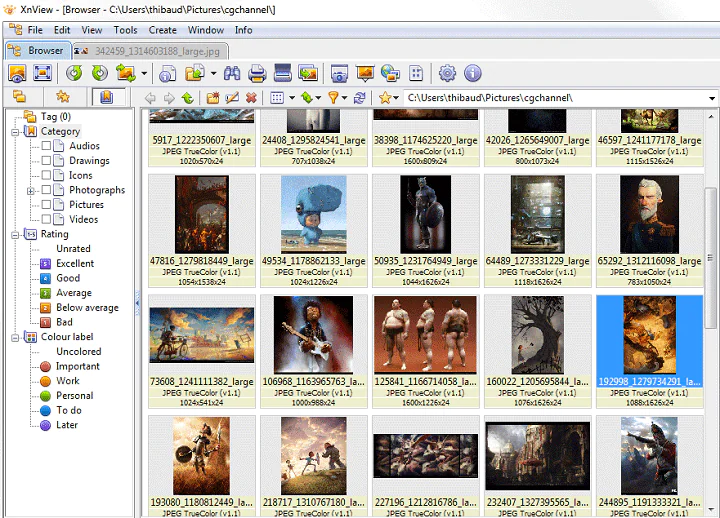
Task: Click the blue About info icon
Action: tap(473, 73)
